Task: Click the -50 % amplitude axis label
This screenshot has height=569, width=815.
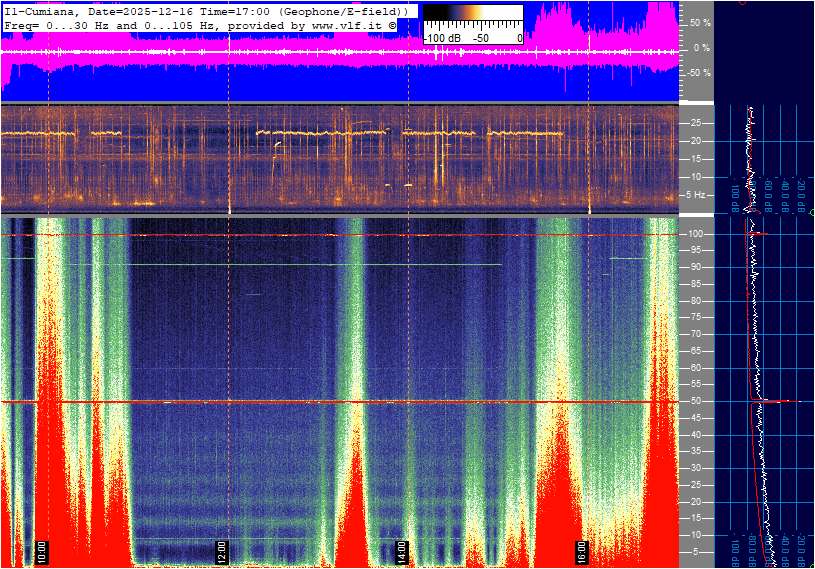Action: coord(697,73)
